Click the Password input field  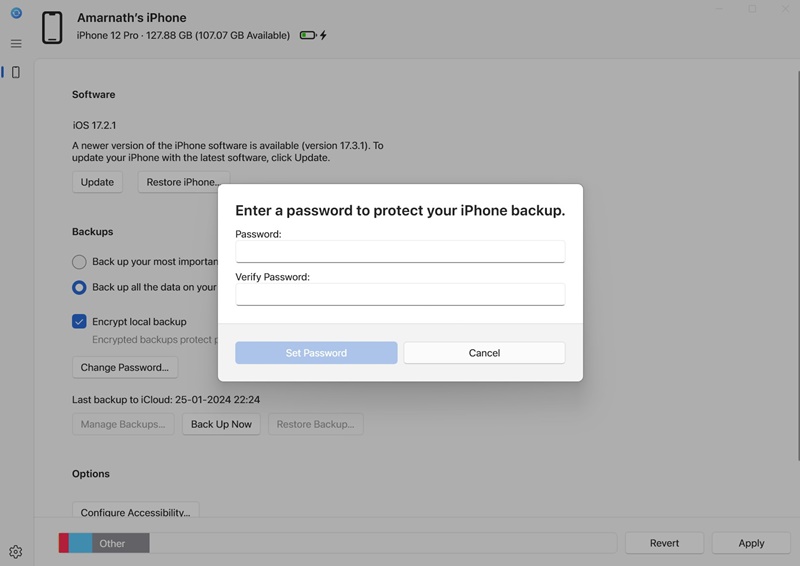(400, 251)
